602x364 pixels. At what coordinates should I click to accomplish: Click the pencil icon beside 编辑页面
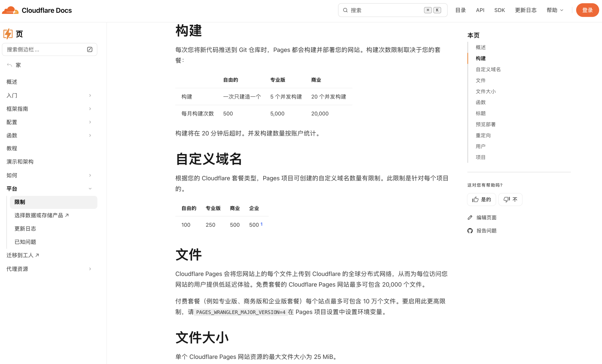pos(470,218)
